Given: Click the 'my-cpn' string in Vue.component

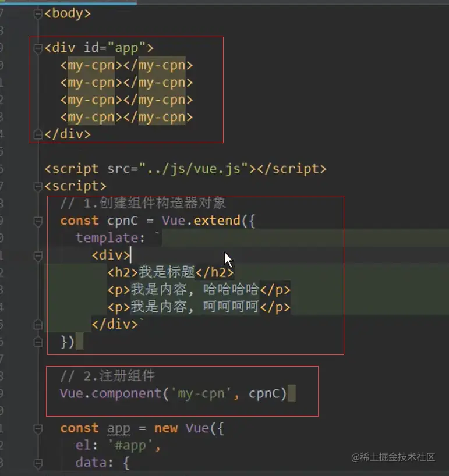Looking at the screenshot, I should (x=201, y=394).
